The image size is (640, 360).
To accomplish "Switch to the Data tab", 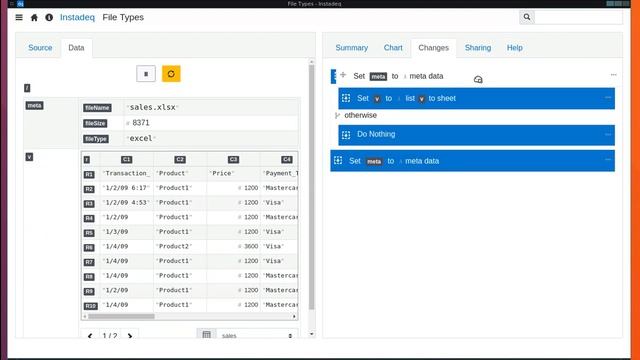I will coord(76,48).
